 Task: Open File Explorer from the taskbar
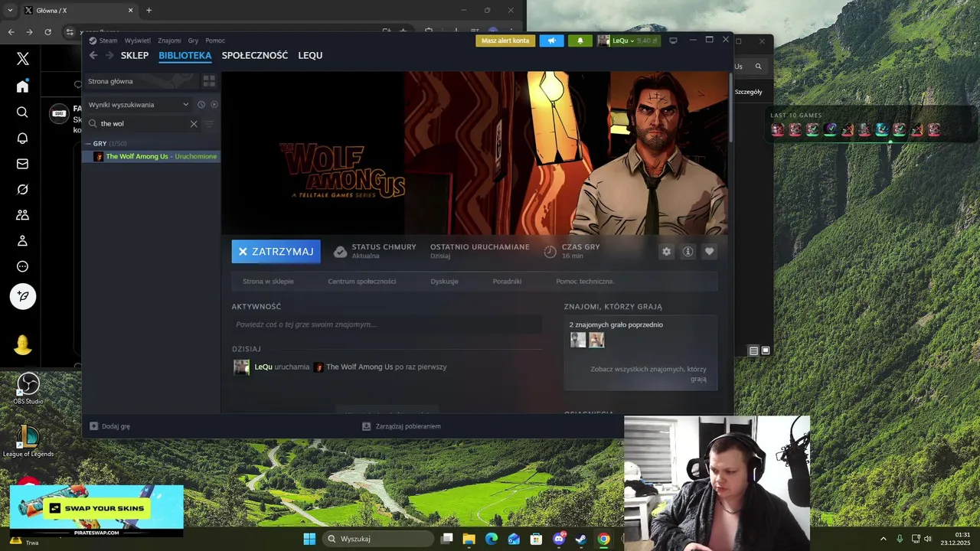pos(469,539)
